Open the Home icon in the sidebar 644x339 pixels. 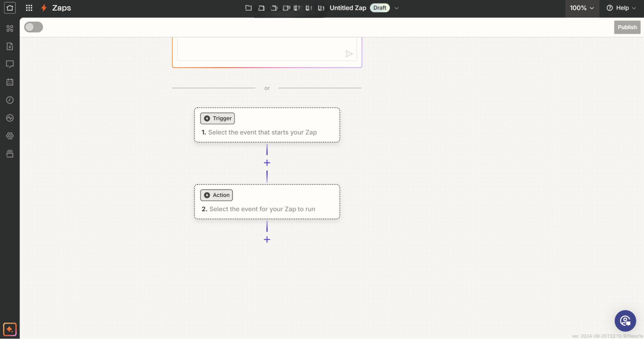(x=10, y=8)
